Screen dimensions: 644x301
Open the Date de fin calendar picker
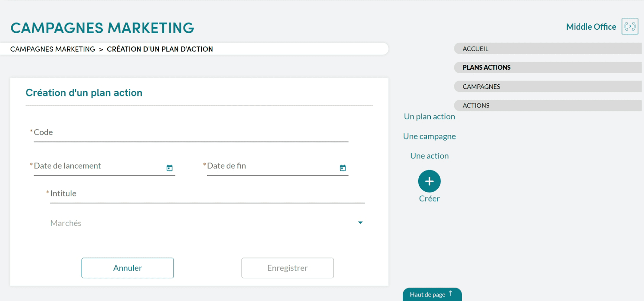point(342,168)
